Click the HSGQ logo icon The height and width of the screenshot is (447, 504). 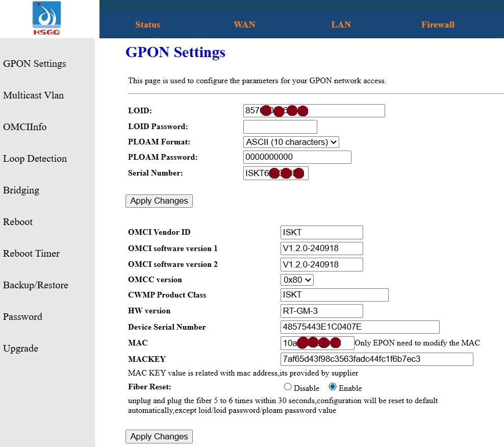pos(46,18)
